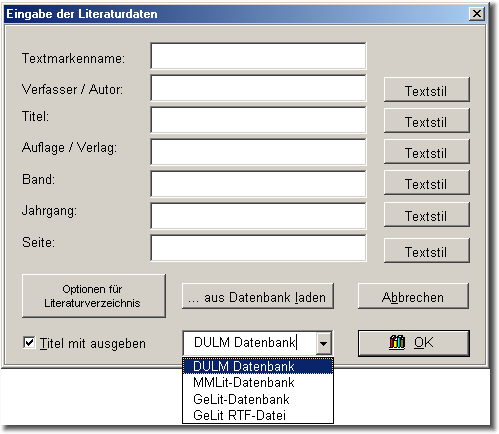The height and width of the screenshot is (434, 499).
Task: Open Textstil for Verfasser / Autor
Action: [427, 90]
